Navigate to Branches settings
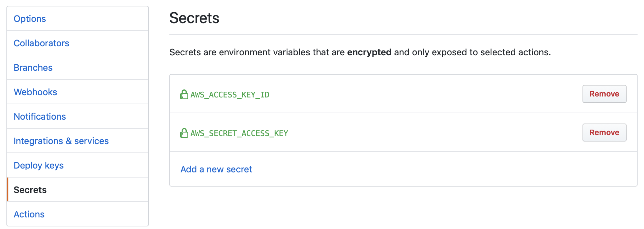Screen dimensions: 644x229 tap(33, 68)
